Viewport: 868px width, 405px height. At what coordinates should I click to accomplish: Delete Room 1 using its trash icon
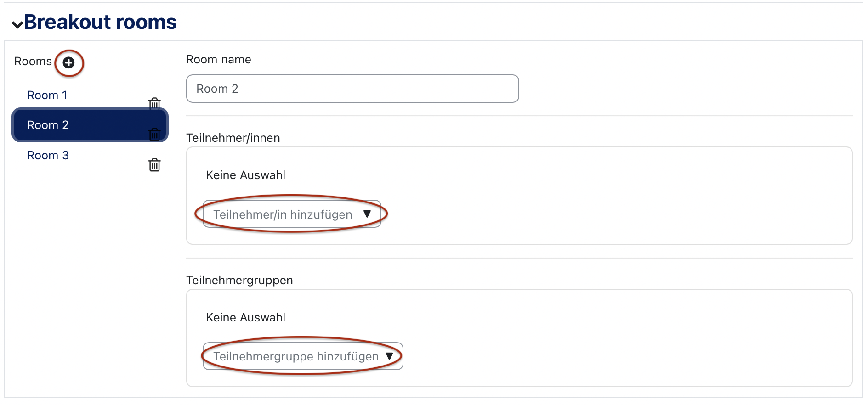154,103
